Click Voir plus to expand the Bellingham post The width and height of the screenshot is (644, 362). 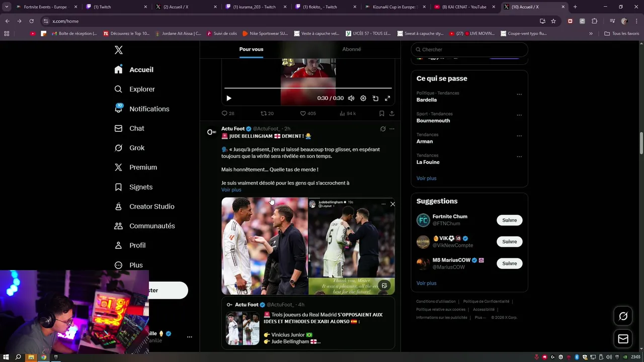tap(231, 190)
